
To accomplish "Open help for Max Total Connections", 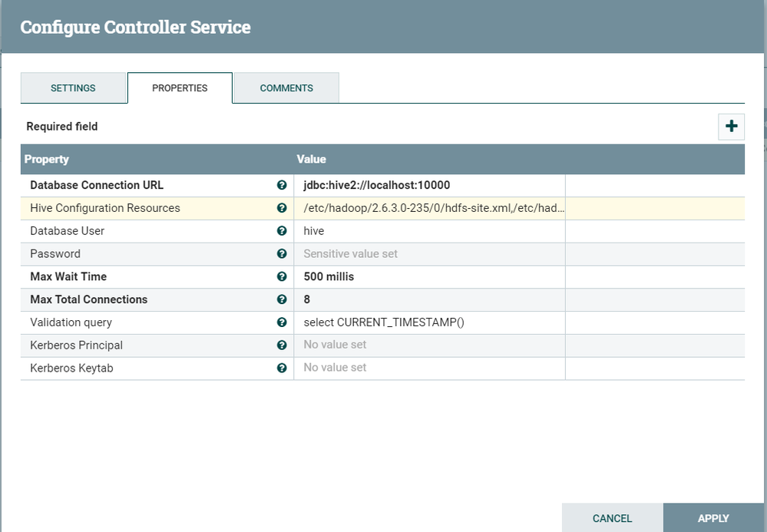I will pyautogui.click(x=282, y=299).
